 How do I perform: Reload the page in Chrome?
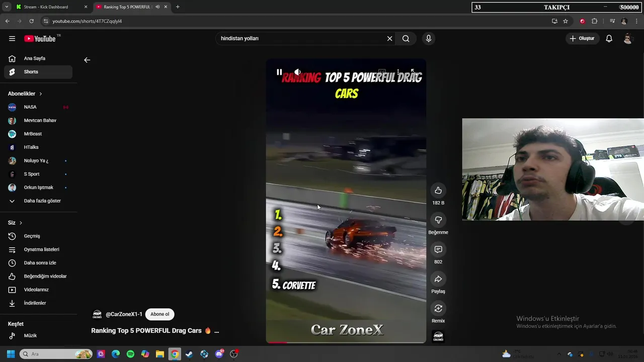(x=31, y=21)
